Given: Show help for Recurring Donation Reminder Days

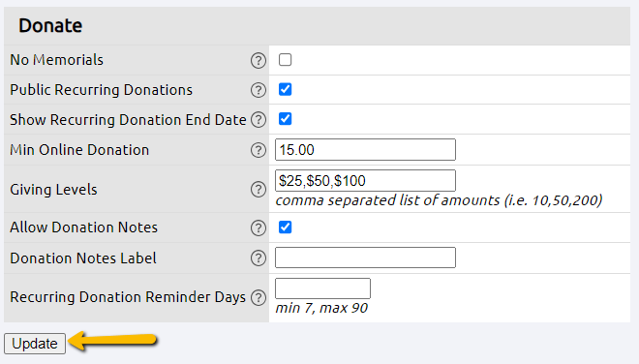Looking at the screenshot, I should (x=258, y=297).
